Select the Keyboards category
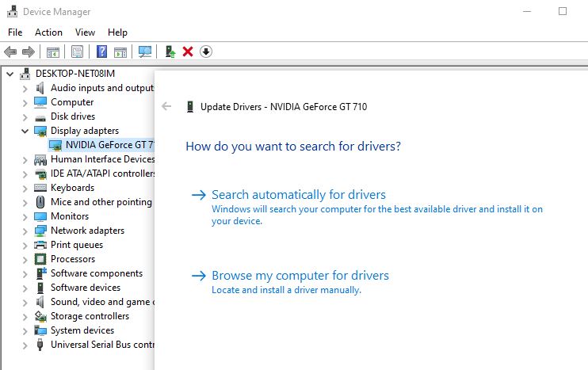Viewport: 588px width, 370px height. tap(72, 188)
